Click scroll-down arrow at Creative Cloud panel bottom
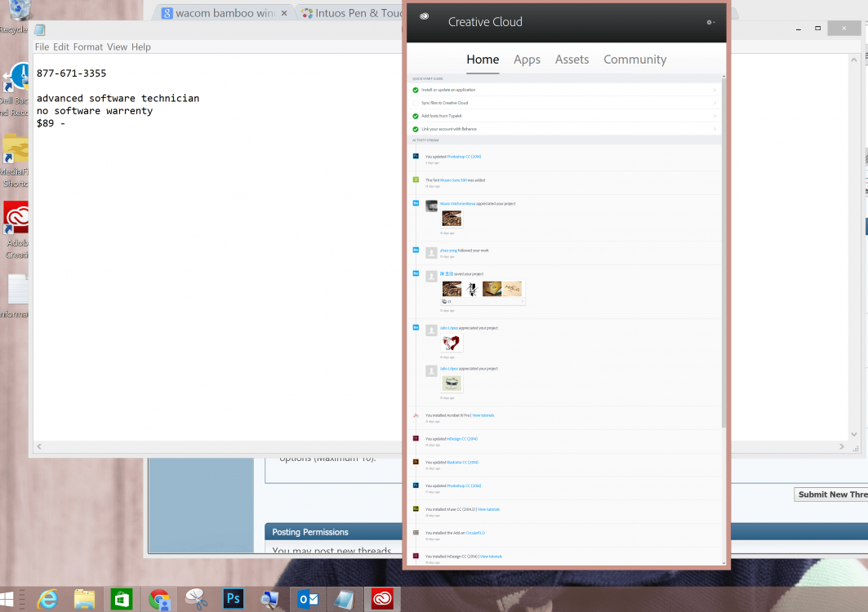This screenshot has height=612, width=868. pyautogui.click(x=723, y=563)
